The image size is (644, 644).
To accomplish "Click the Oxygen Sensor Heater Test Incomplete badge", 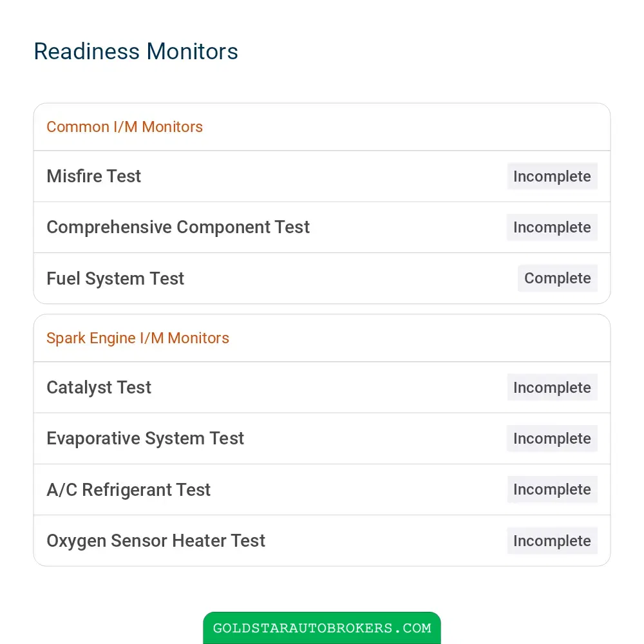I will coord(552,540).
